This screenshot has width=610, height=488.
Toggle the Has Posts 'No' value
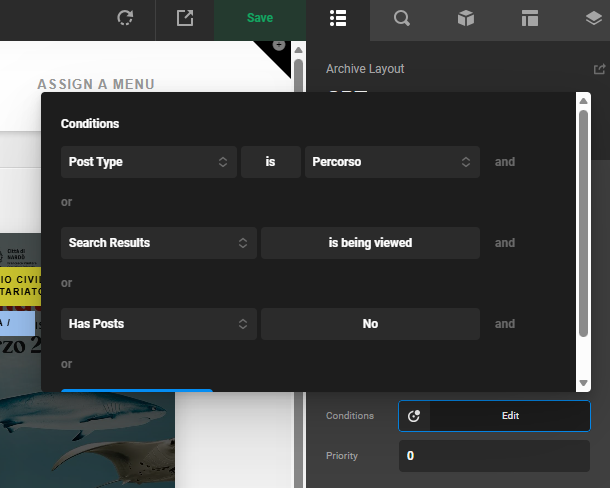coord(370,324)
